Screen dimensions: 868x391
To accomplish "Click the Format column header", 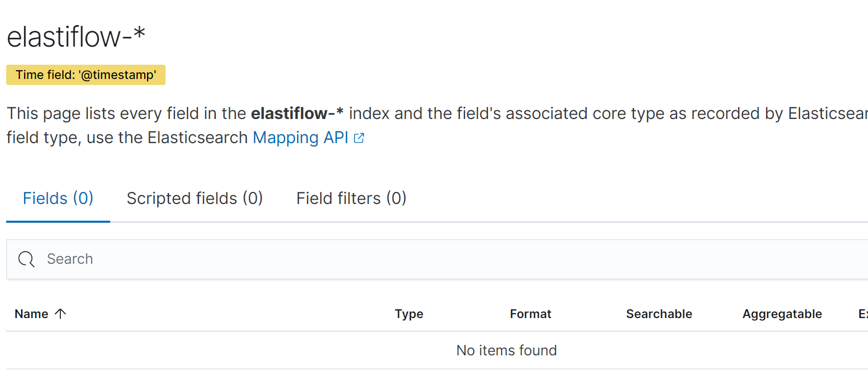I will tap(530, 314).
